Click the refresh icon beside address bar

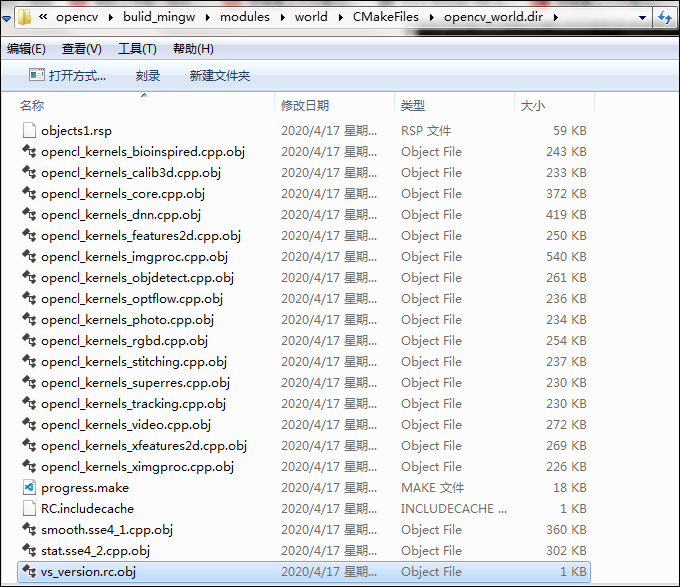(665, 17)
